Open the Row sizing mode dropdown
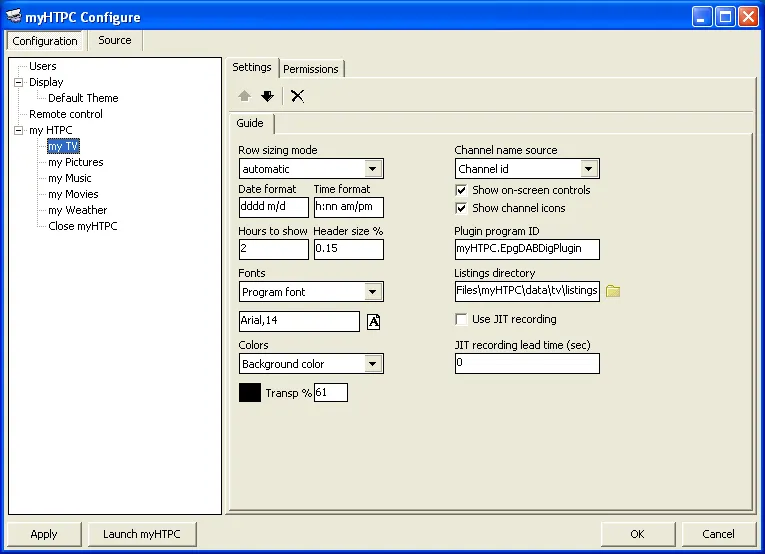 pyautogui.click(x=373, y=169)
